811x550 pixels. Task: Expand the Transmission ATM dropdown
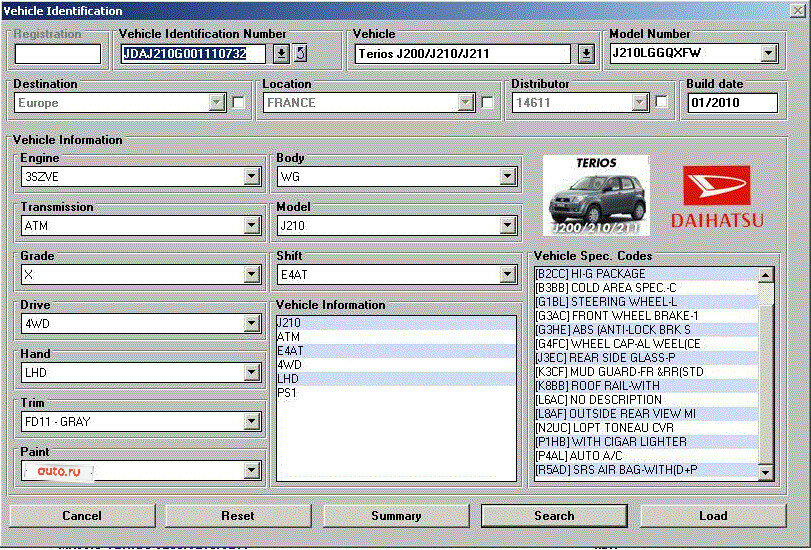pyautogui.click(x=251, y=226)
